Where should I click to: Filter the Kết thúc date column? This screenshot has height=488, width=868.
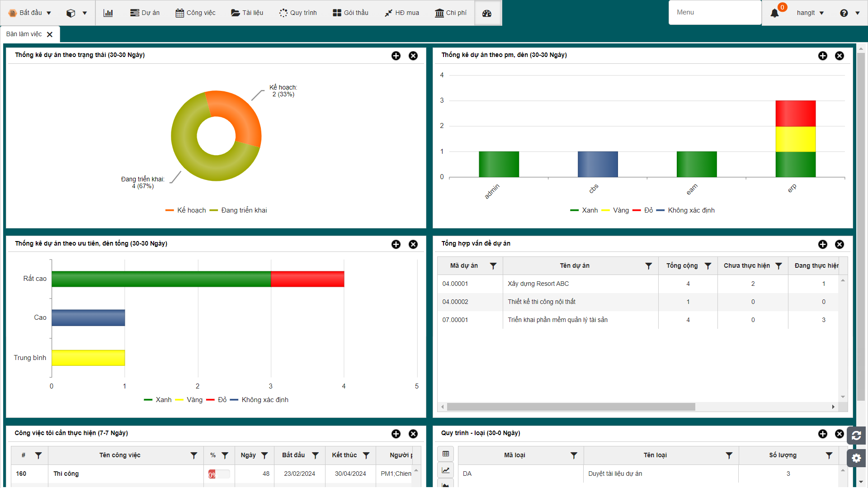tap(366, 455)
